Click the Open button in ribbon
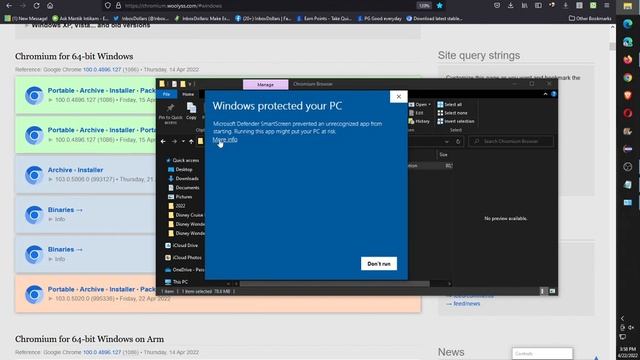This screenshot has width=640, height=360. (420, 104)
